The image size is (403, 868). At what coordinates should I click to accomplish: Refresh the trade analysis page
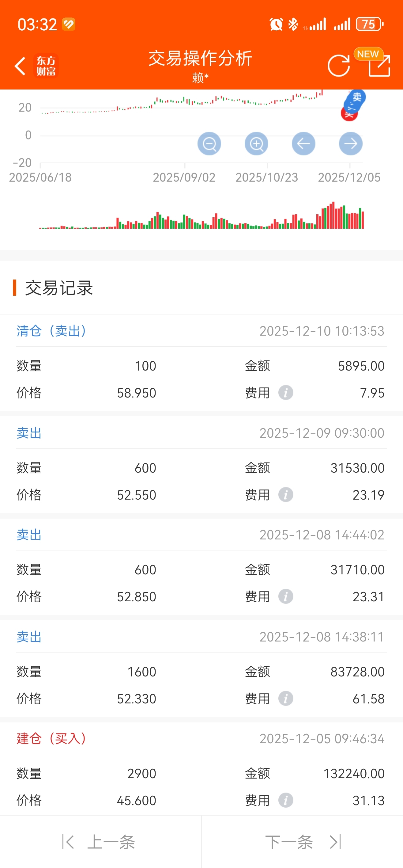(338, 66)
